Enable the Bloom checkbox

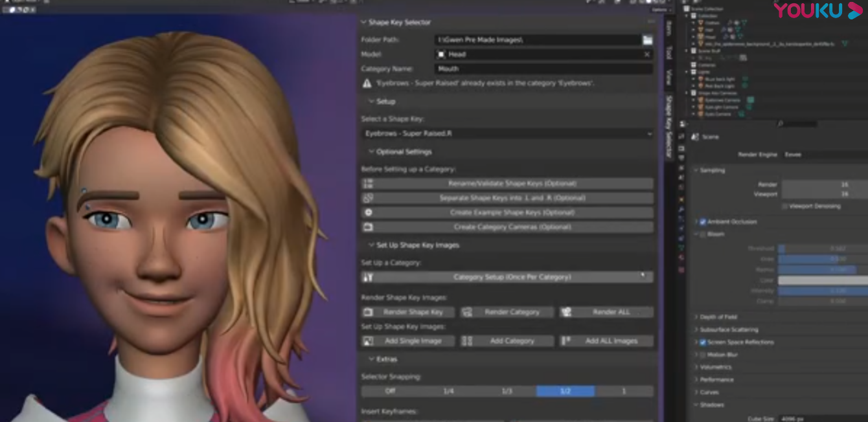703,234
